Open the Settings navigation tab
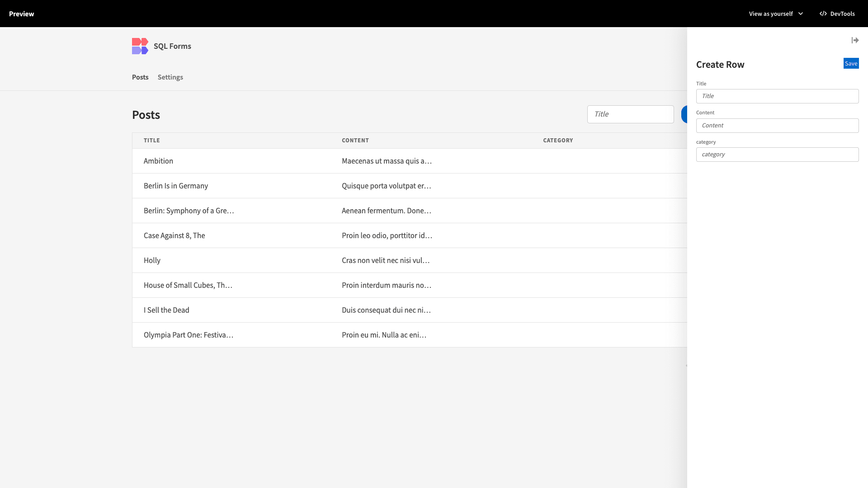 coord(170,77)
